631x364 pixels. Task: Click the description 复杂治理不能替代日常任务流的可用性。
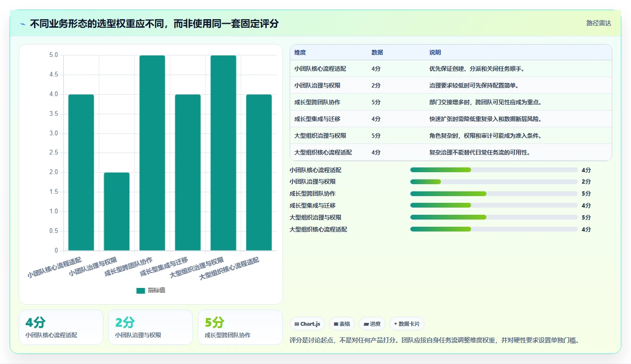480,153
